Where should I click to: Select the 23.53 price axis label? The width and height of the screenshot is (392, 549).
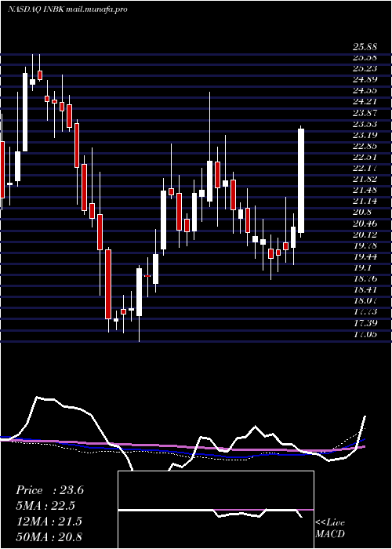pos(365,124)
